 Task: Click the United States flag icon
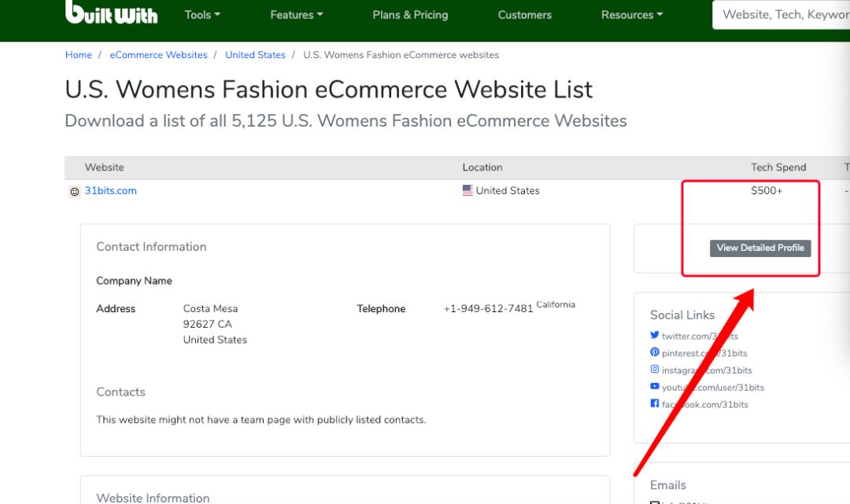coord(468,190)
